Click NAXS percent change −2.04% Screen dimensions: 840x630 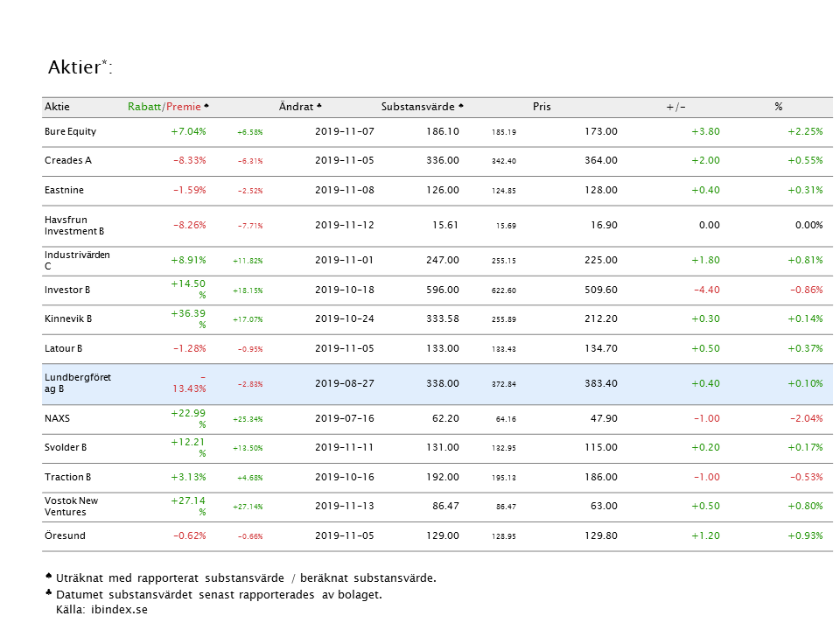coord(806,418)
